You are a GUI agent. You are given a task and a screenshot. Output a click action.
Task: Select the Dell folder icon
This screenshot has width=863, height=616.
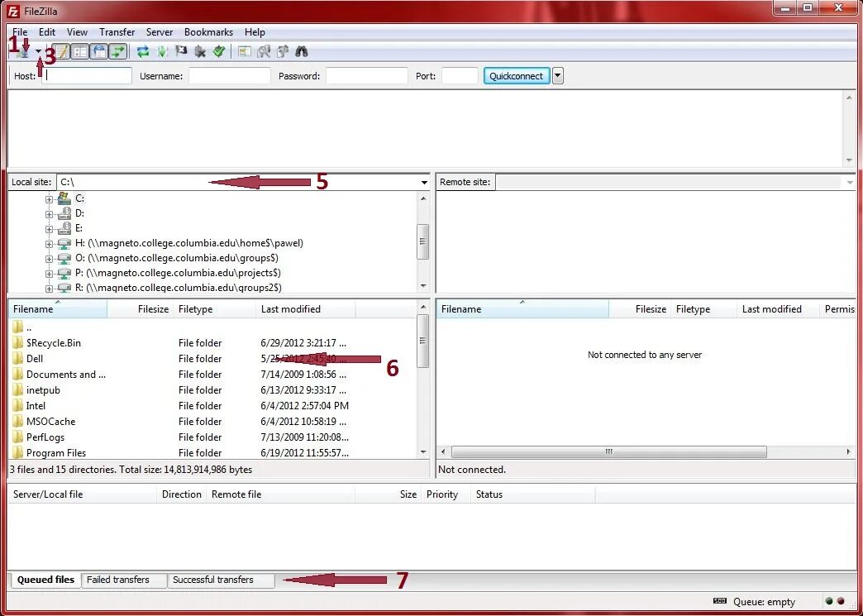coord(17,358)
